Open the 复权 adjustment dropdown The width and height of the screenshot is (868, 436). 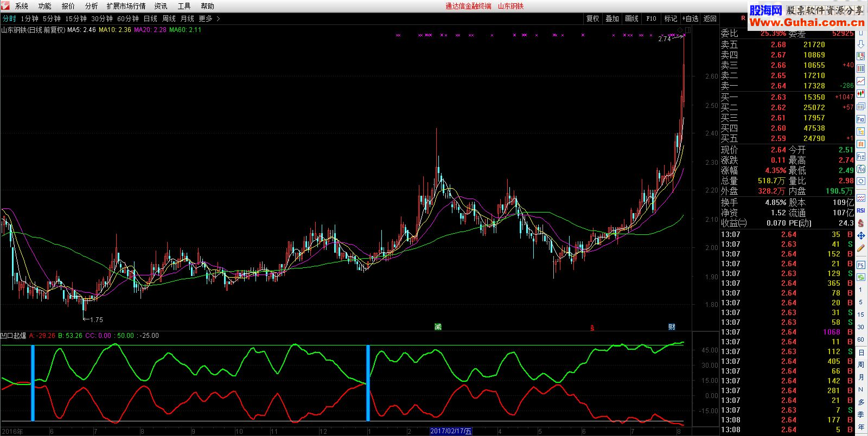click(592, 18)
